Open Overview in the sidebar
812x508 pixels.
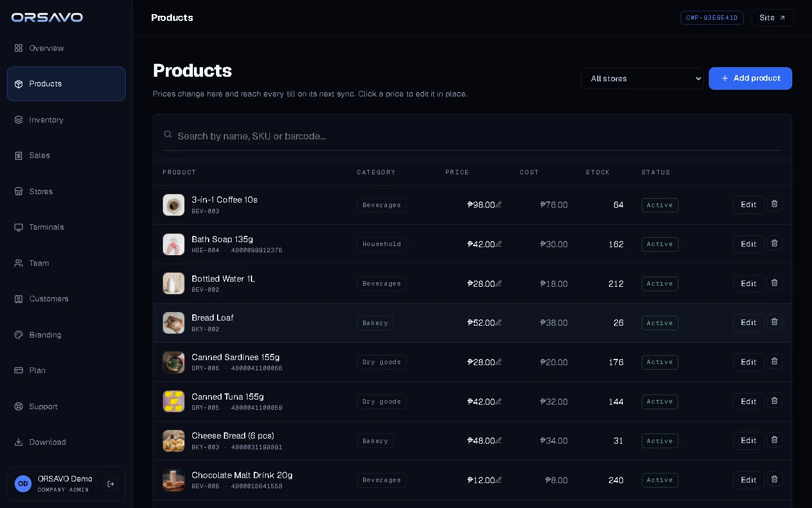pyautogui.click(x=66, y=48)
